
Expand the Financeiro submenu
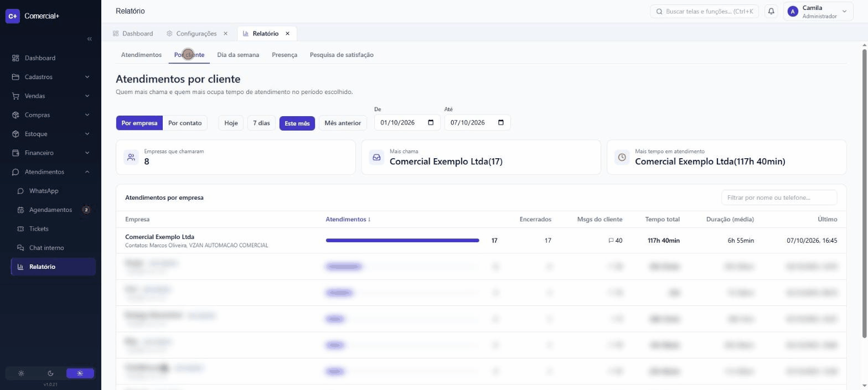(x=53, y=153)
